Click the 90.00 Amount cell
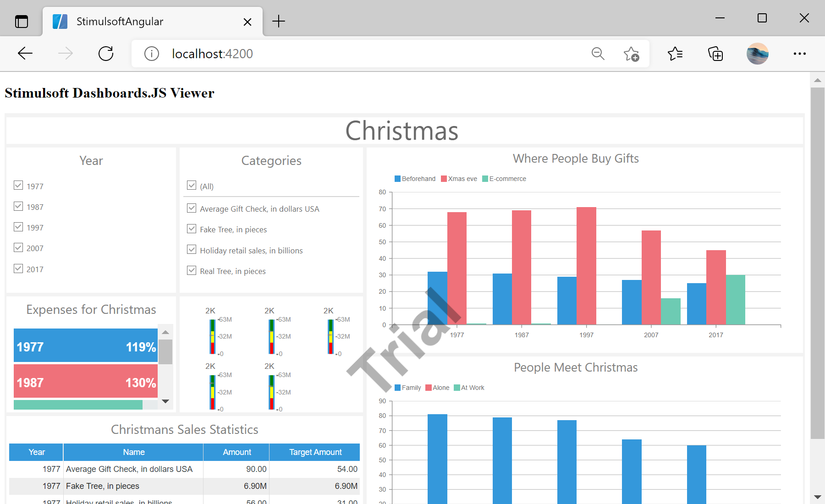This screenshot has width=825, height=504. click(236, 469)
